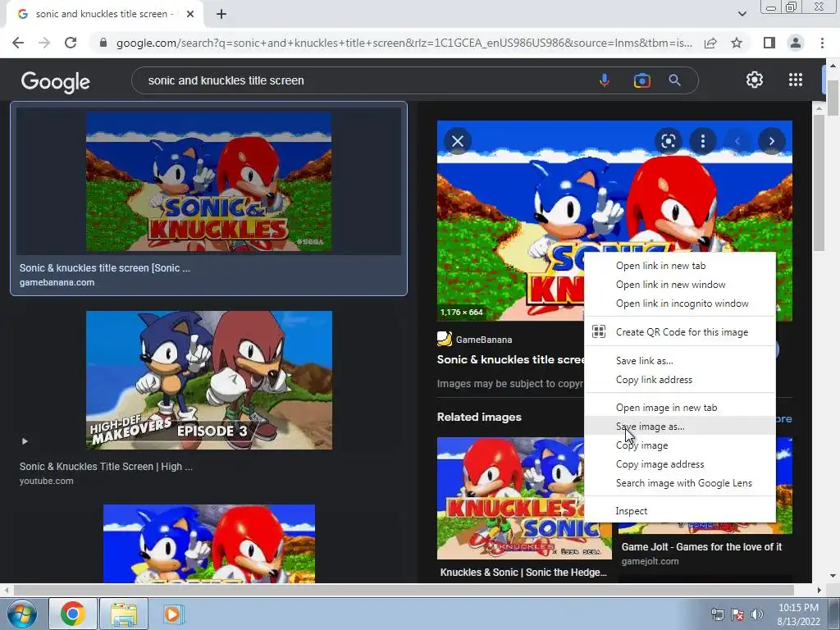This screenshot has height=630, width=840.
Task: Open Sonic & Knuckles Title Screen | High ... link
Action: pyautogui.click(x=106, y=467)
